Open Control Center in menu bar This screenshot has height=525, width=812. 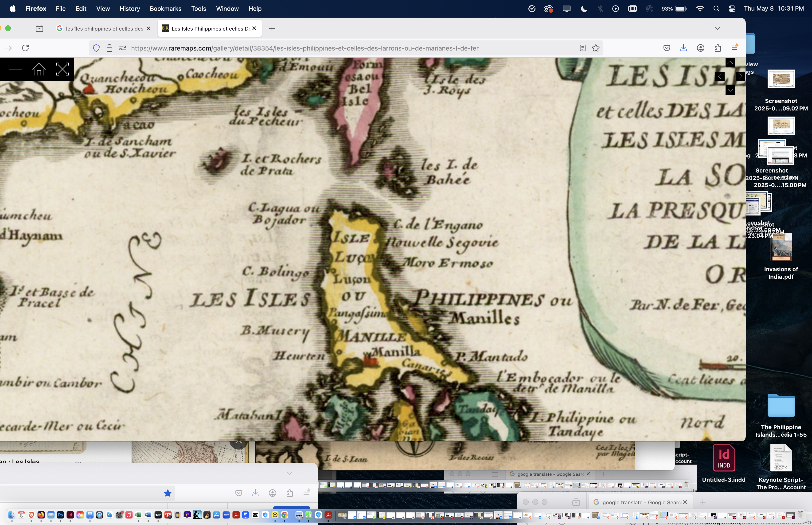(x=732, y=9)
